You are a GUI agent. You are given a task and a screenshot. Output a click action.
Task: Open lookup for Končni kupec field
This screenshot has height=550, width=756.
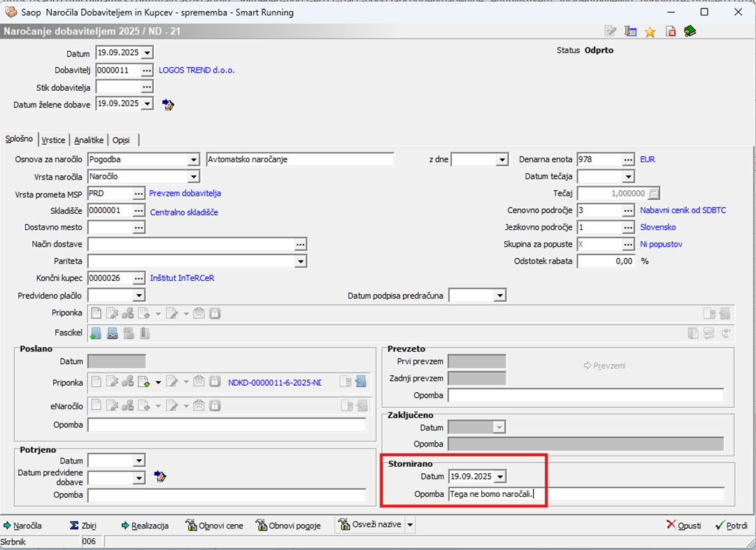(x=138, y=278)
